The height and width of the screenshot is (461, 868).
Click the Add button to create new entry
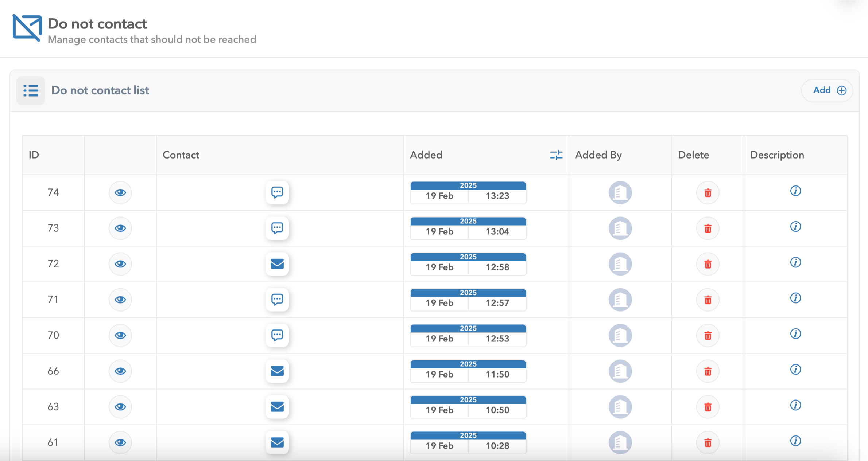827,90
